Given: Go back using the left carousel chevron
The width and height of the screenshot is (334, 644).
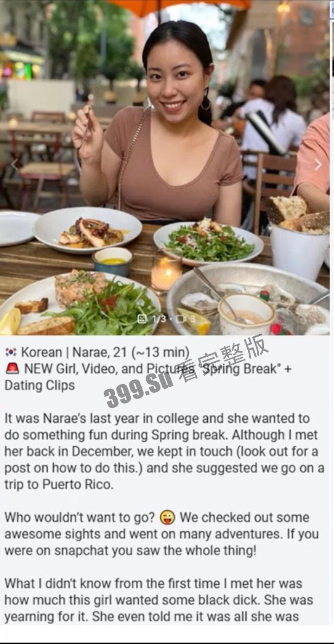Looking at the screenshot, I should pyautogui.click(x=14, y=164).
